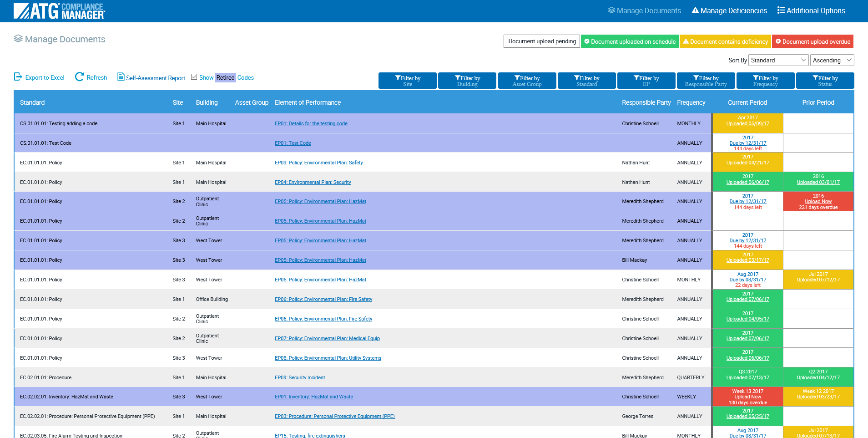Click Document upload overdue red legend
Screen dimensions: 868x438
(812, 41)
